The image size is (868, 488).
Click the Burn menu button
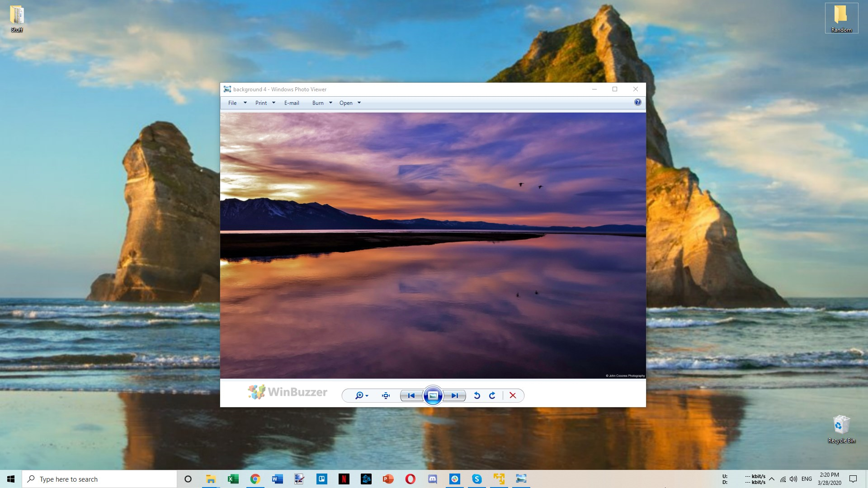click(x=318, y=103)
